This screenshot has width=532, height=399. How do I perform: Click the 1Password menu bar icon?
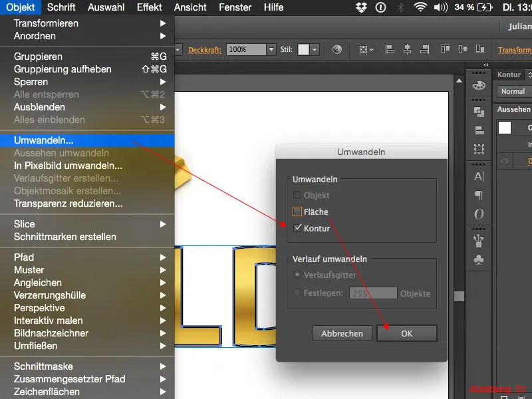pos(380,7)
